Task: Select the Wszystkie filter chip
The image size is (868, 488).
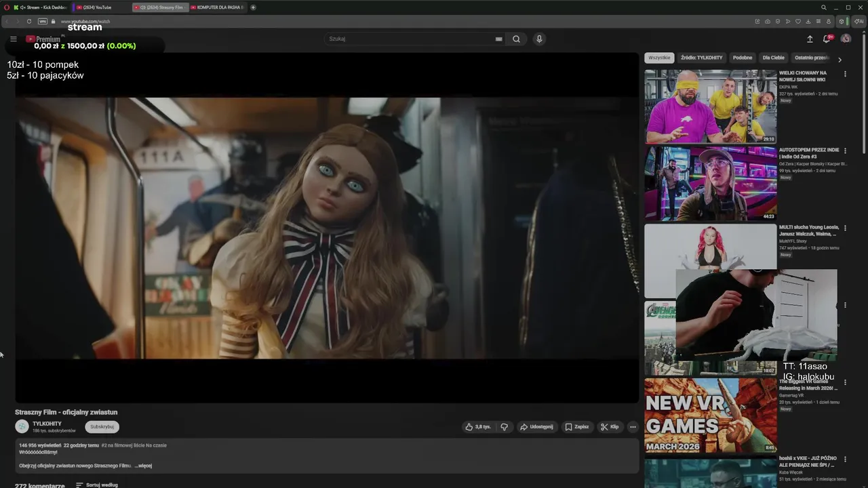Action: coord(659,58)
